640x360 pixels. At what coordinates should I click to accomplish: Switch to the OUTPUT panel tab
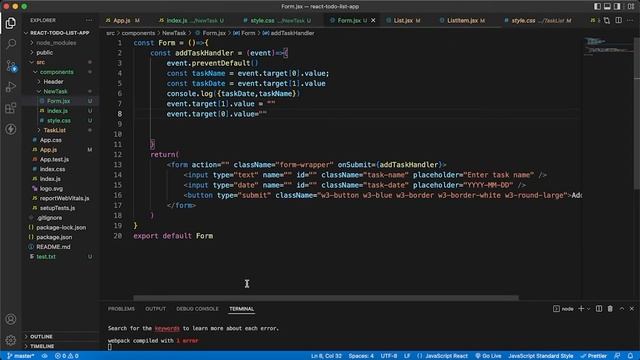(156, 309)
